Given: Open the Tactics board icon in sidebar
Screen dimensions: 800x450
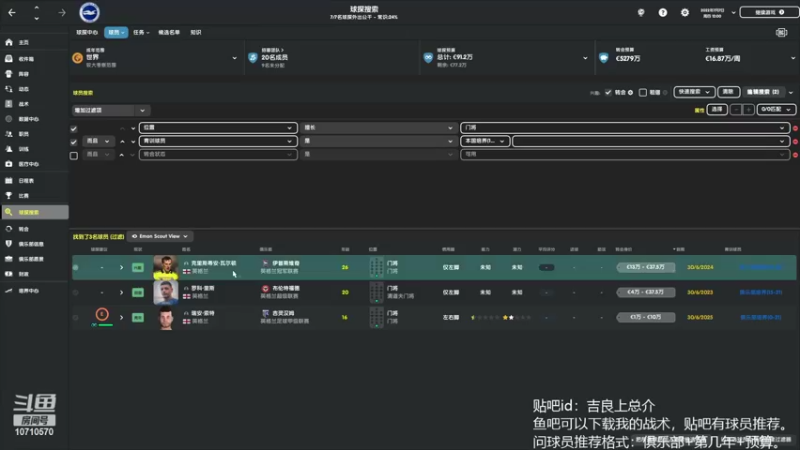Looking at the screenshot, I should pyautogui.click(x=9, y=104).
